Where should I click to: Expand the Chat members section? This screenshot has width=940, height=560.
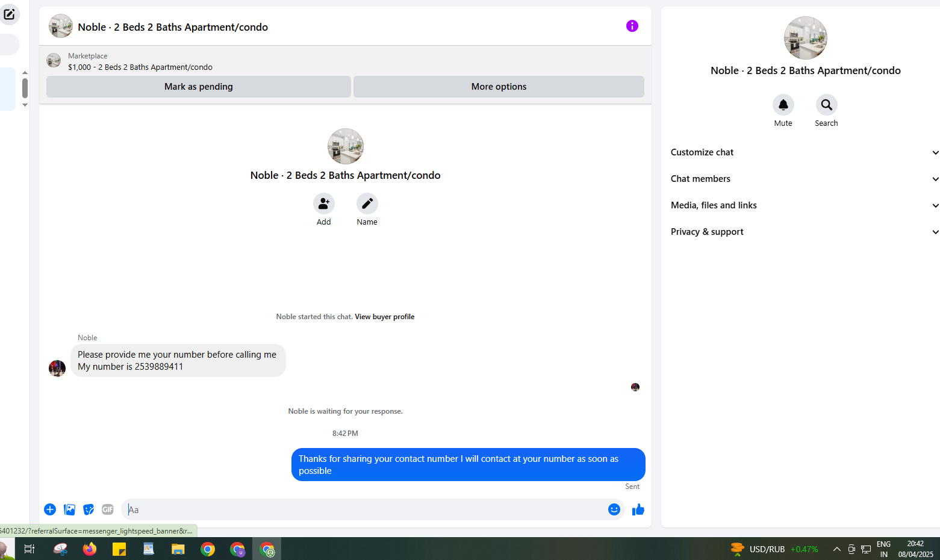tap(805, 179)
